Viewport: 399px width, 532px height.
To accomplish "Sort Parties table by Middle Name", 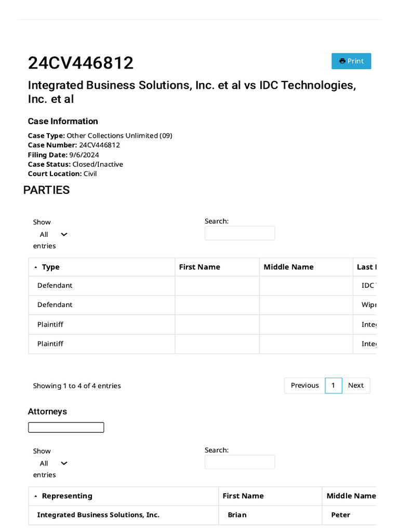I will tap(288, 267).
